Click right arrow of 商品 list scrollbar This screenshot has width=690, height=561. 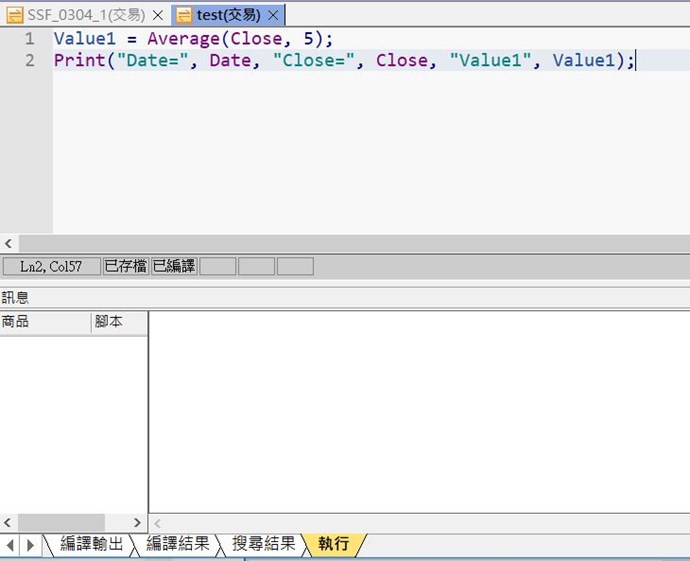138,523
